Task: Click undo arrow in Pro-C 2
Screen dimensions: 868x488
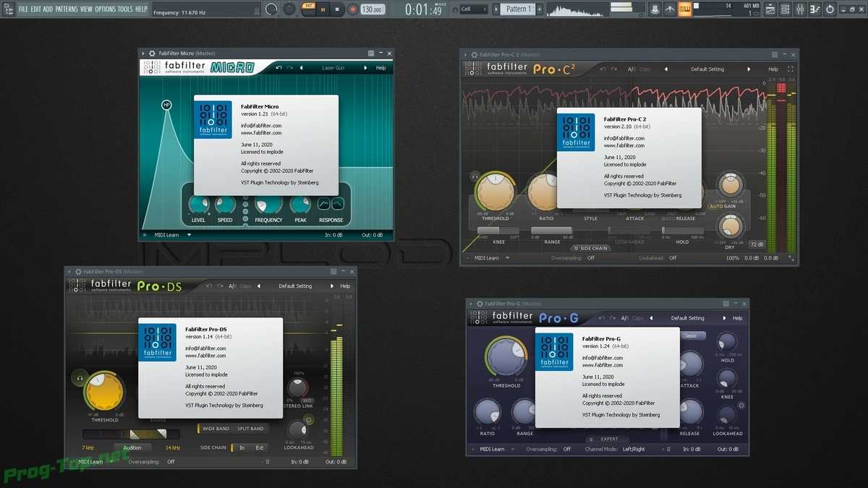Action: (602, 69)
